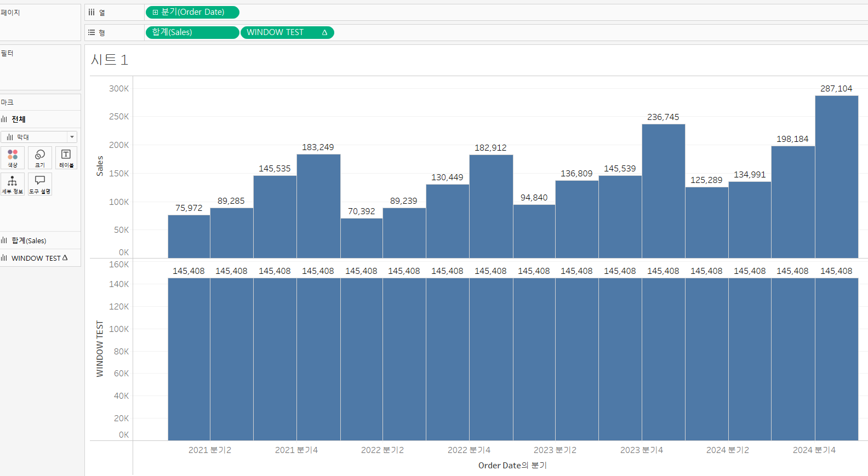Click the 2022 분기2 axis label
The image size is (868, 476).
pyautogui.click(x=382, y=450)
